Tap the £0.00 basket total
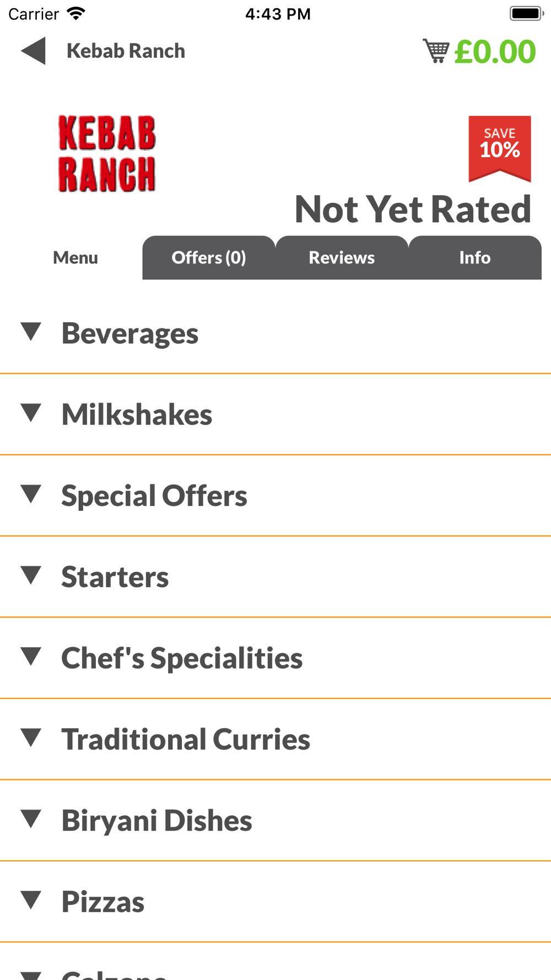 tap(495, 51)
